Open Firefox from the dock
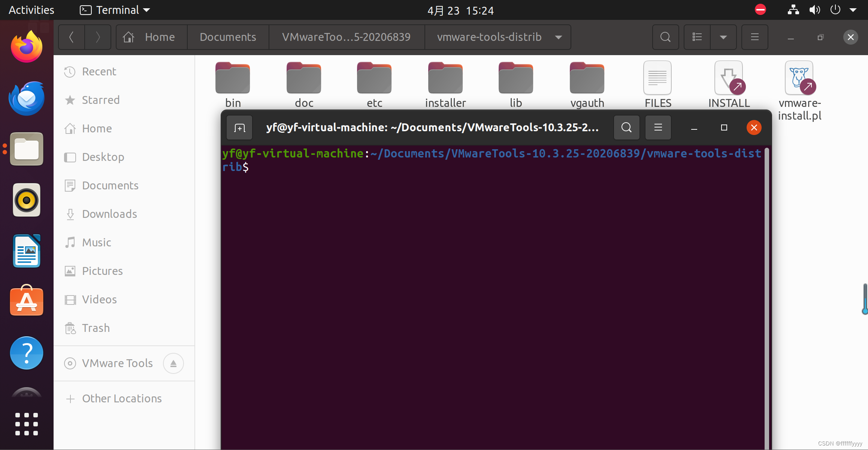Viewport: 868px width, 450px height. click(27, 47)
